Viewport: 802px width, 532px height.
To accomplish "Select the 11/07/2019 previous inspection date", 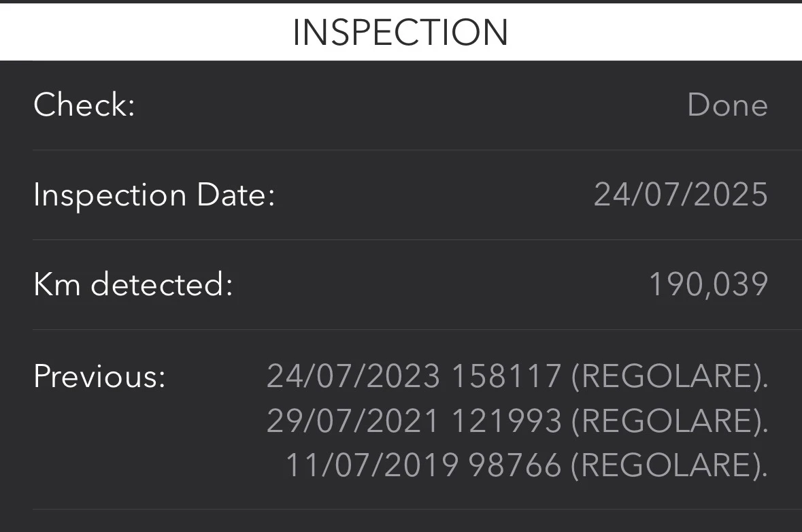I will [371, 466].
